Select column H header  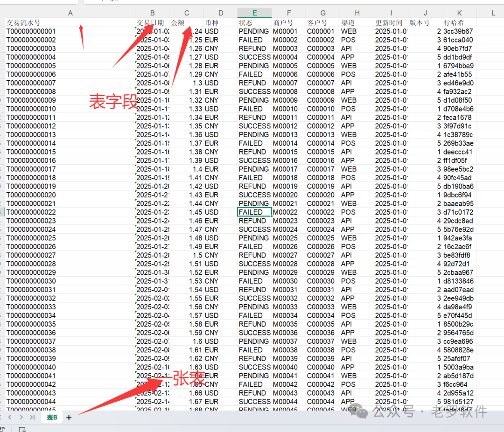357,13
